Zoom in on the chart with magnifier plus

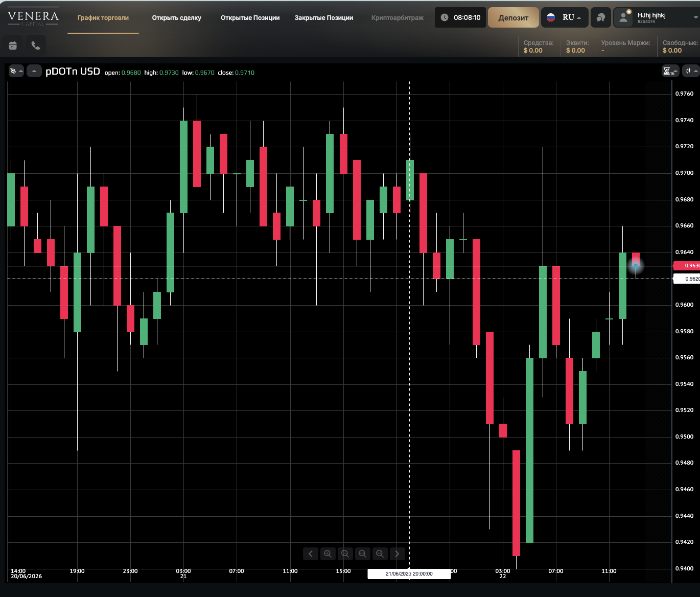point(328,554)
